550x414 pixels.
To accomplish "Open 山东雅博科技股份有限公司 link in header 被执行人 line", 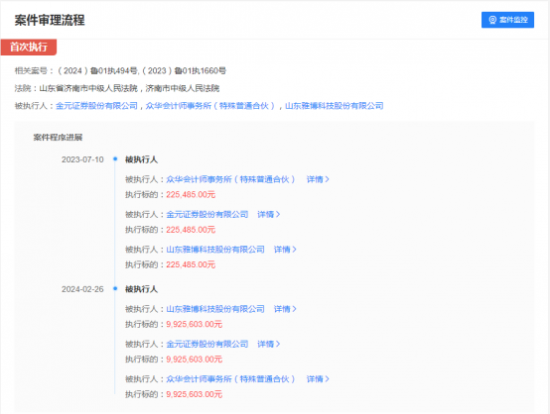I will pos(334,106).
